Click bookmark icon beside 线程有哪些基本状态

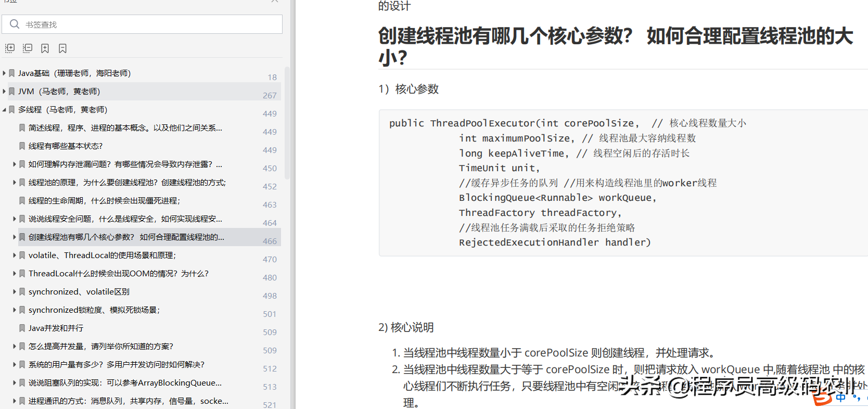22,146
